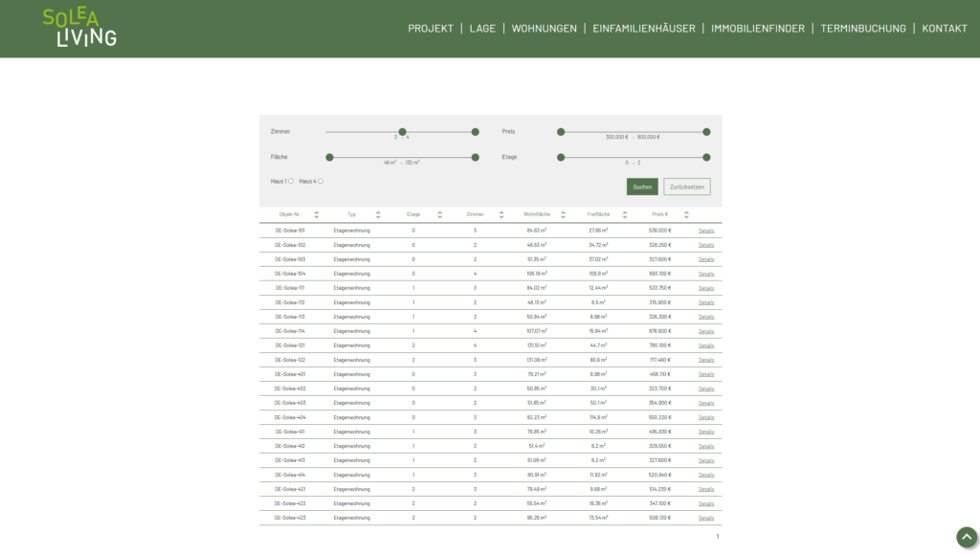Open Details for DE-Solea-101
This screenshot has height=555, width=980.
coord(706,231)
